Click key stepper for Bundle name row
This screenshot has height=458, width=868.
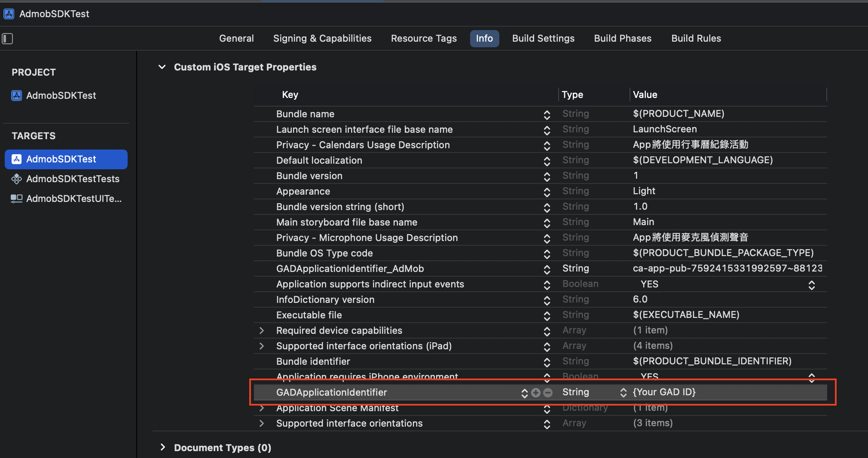click(547, 115)
